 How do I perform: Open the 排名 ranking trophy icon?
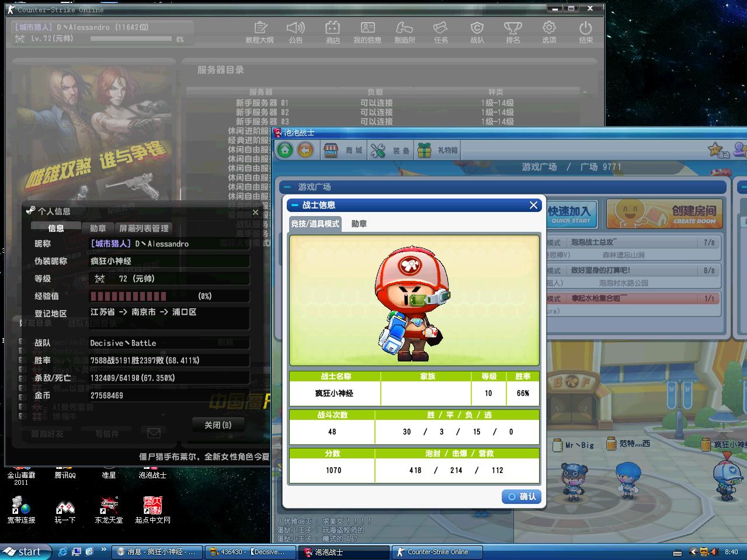513,32
